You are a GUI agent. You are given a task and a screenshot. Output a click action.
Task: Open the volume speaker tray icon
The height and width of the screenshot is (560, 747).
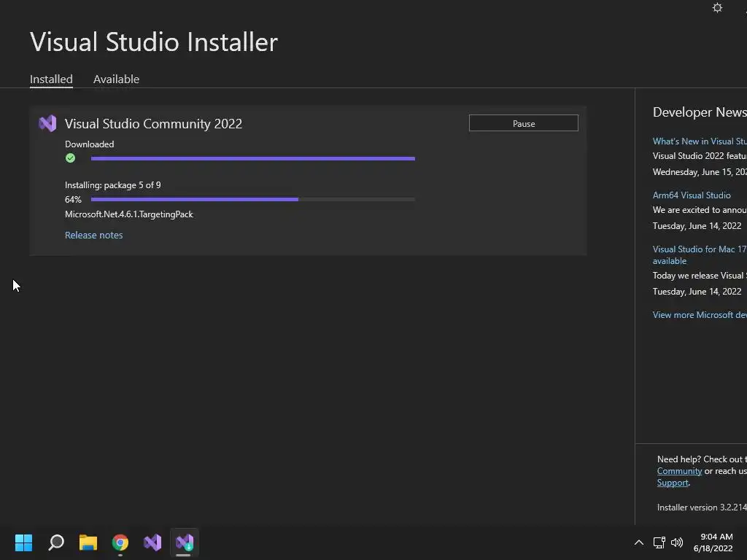click(676, 542)
